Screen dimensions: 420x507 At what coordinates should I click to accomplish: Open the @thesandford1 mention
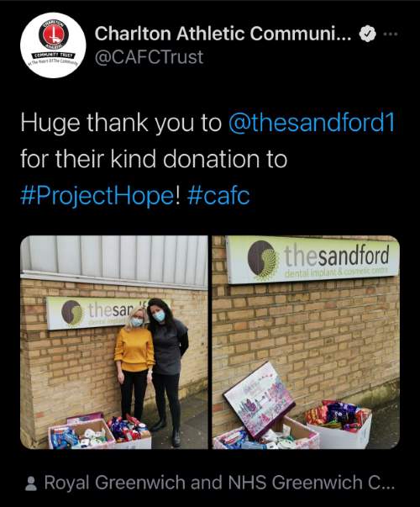coord(312,123)
